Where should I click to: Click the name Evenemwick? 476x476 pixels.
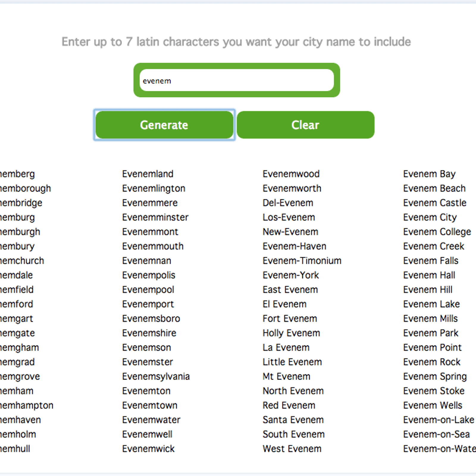pos(148,448)
